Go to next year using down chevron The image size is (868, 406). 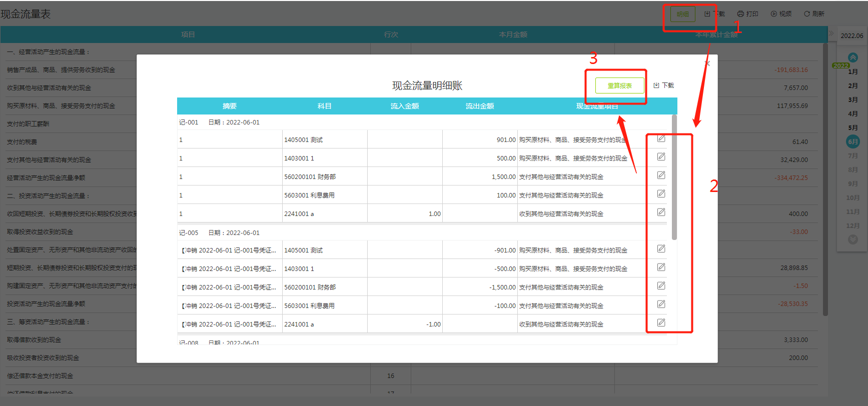click(852, 239)
